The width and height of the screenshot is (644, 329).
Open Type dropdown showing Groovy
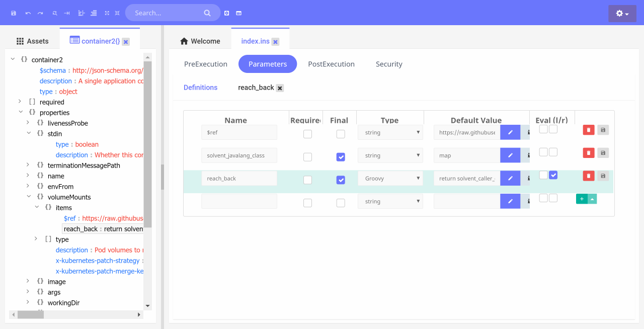[390, 179]
